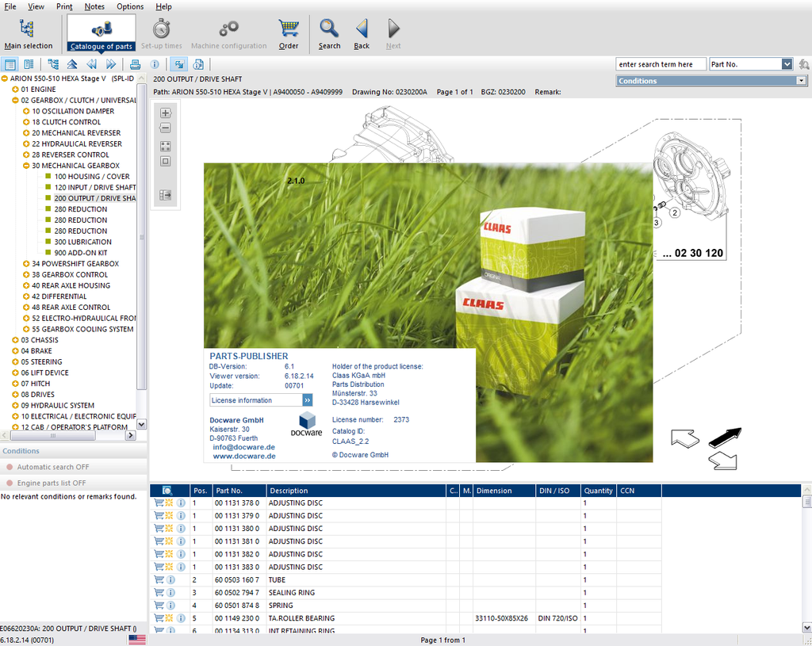The height and width of the screenshot is (646, 812).
Task: Open the Part No. search type dropdown
Action: (x=787, y=64)
